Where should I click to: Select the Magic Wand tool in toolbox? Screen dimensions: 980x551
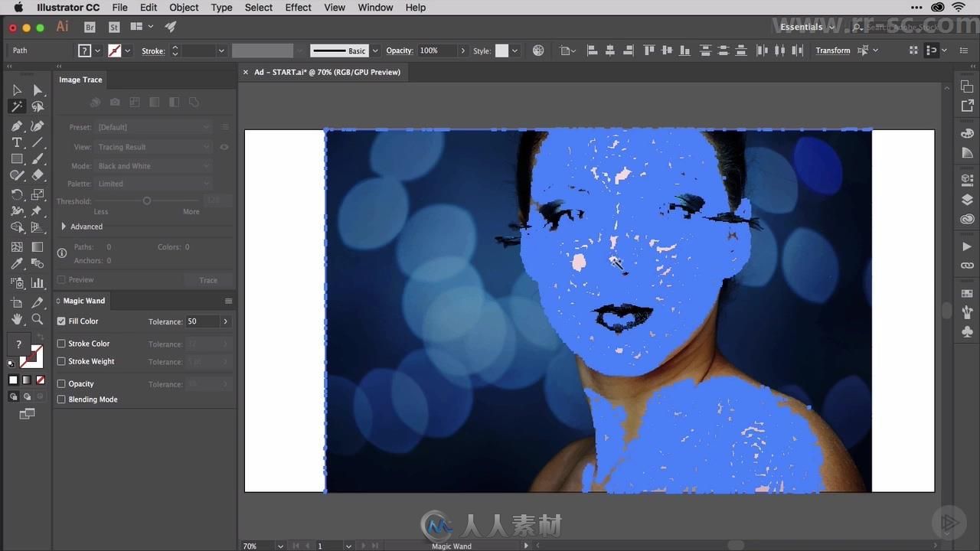(x=17, y=107)
